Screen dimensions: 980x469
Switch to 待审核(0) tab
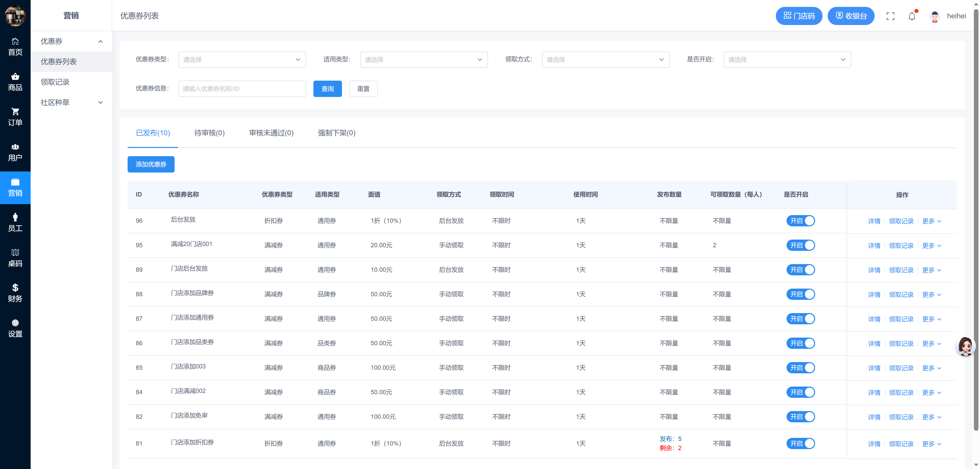pos(209,133)
